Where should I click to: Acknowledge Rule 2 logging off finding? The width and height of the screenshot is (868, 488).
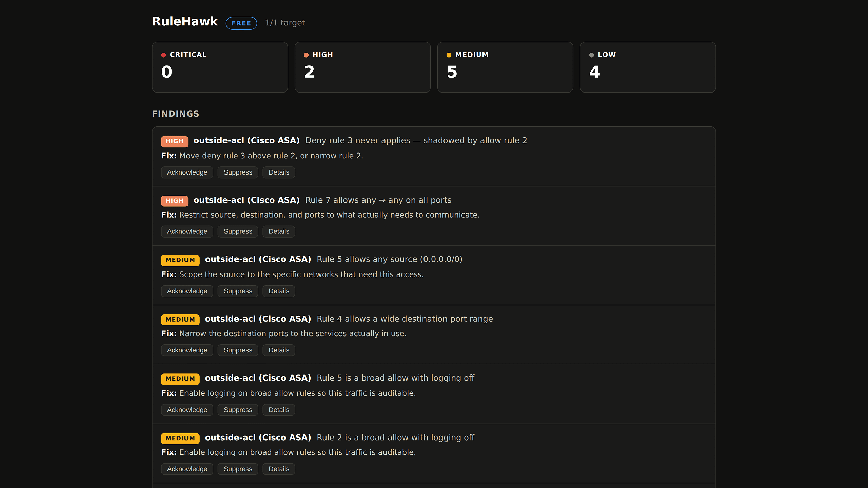187,469
